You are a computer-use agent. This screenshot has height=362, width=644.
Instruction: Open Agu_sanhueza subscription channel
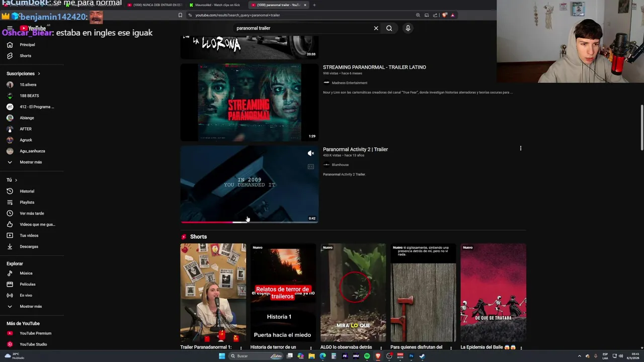(x=32, y=151)
